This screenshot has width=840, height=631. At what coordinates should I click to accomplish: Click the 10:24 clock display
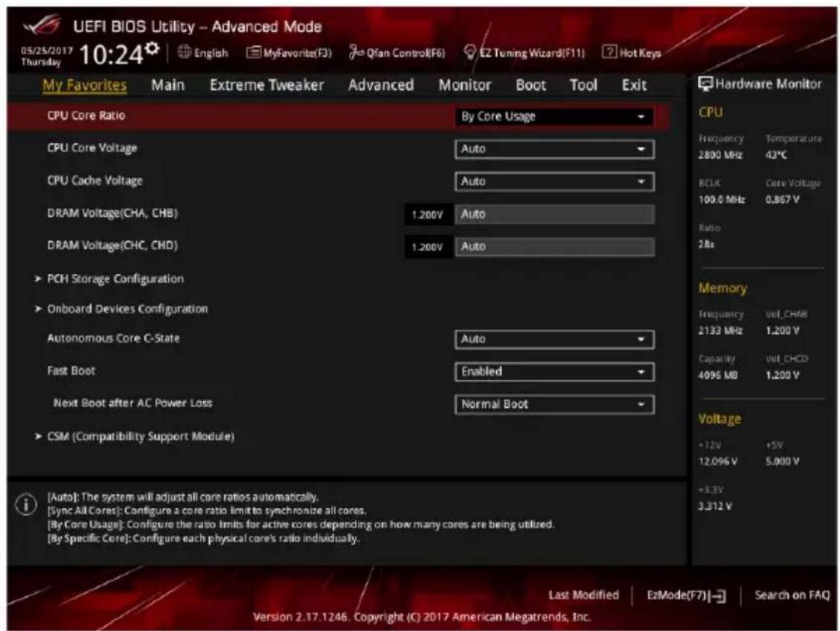112,54
